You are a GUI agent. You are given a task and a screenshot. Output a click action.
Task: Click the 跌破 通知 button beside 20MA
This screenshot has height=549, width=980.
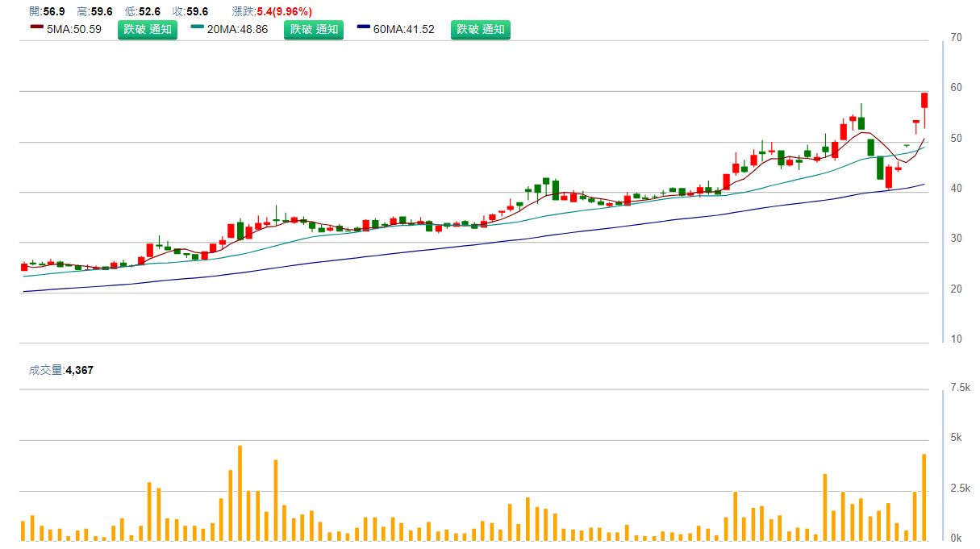(314, 30)
